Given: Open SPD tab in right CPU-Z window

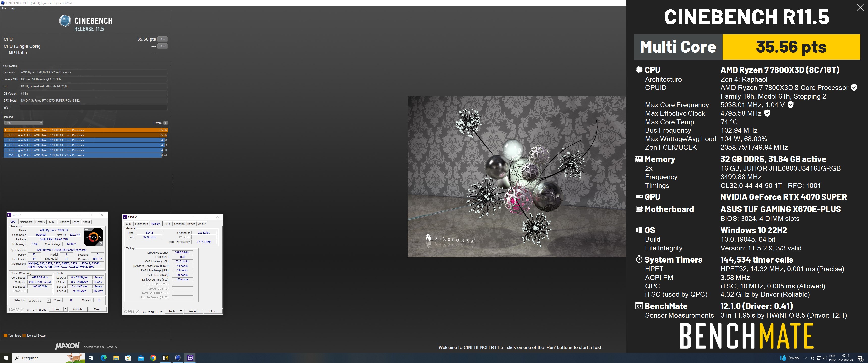Looking at the screenshot, I should tap(167, 224).
